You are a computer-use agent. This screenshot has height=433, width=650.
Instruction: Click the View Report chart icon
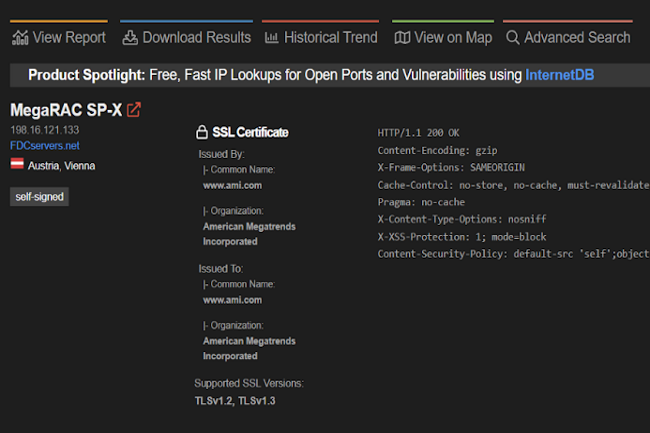click(x=20, y=38)
